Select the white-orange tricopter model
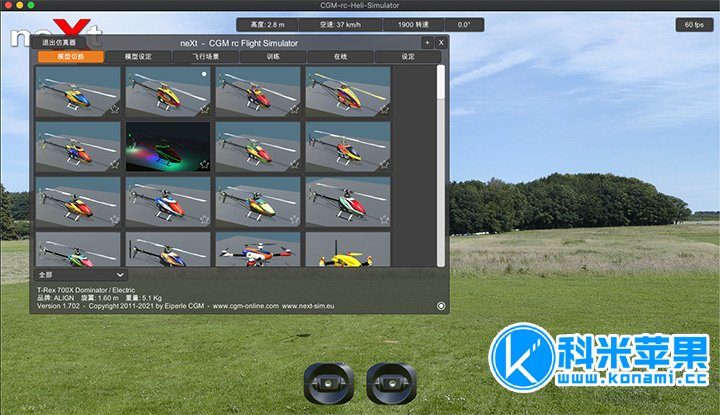The width and height of the screenshot is (720, 415). [258, 249]
